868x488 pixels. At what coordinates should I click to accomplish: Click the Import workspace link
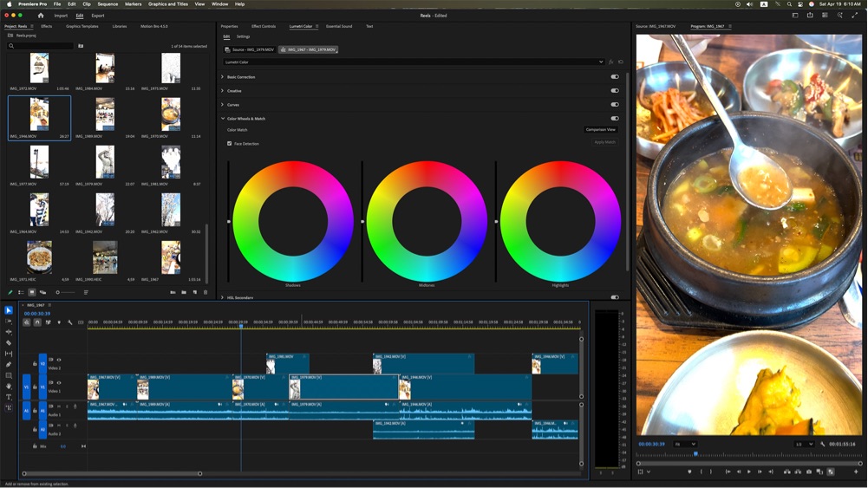(x=61, y=16)
